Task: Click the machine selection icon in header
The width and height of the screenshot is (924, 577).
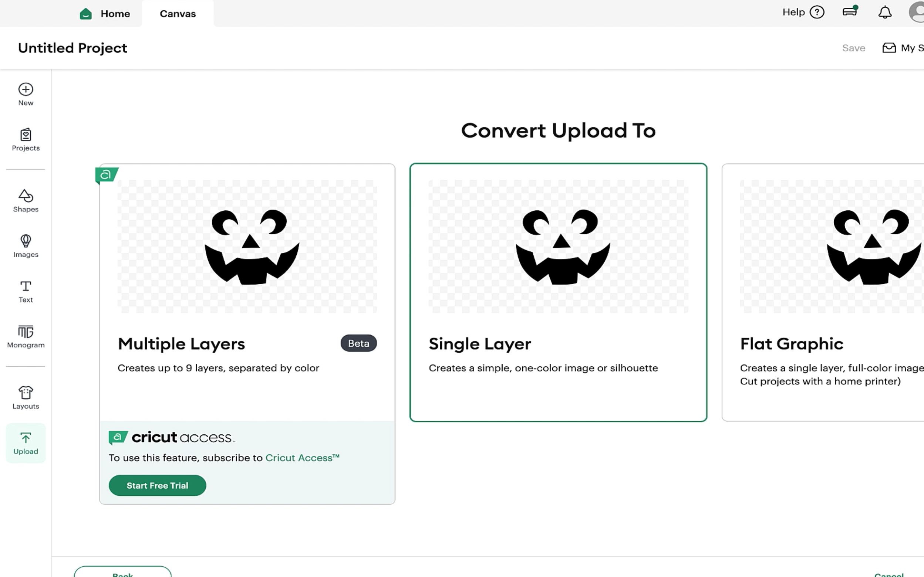Action: click(850, 11)
